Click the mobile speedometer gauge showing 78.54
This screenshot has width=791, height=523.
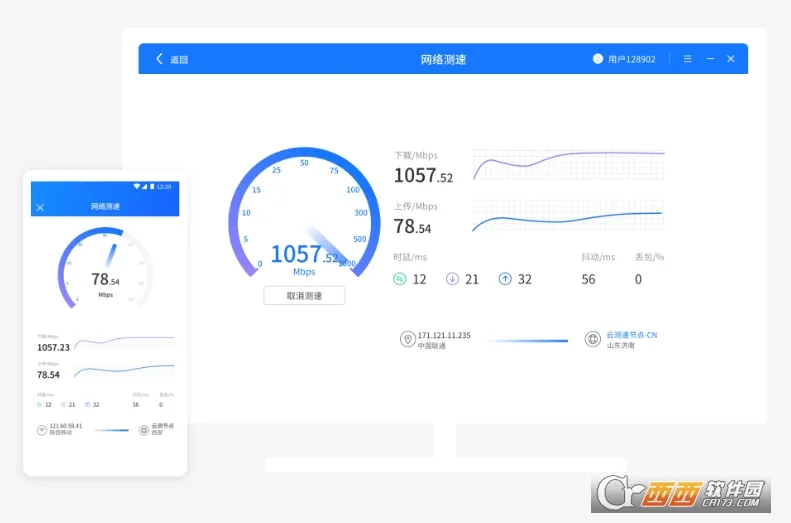(x=105, y=270)
